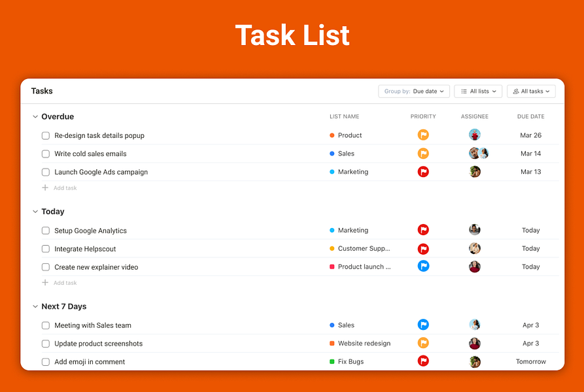Screen dimensions: 584x392
Task: Click the Fix Bugs list name
Action: click(351, 361)
